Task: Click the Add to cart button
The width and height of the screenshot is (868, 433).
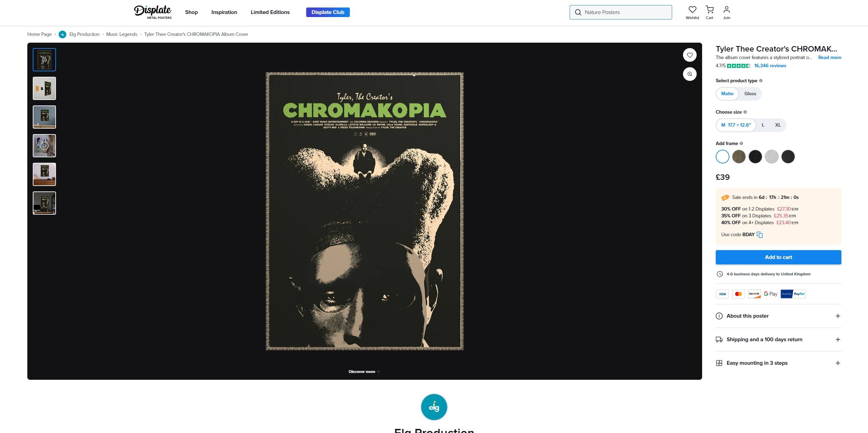Action: [778, 257]
